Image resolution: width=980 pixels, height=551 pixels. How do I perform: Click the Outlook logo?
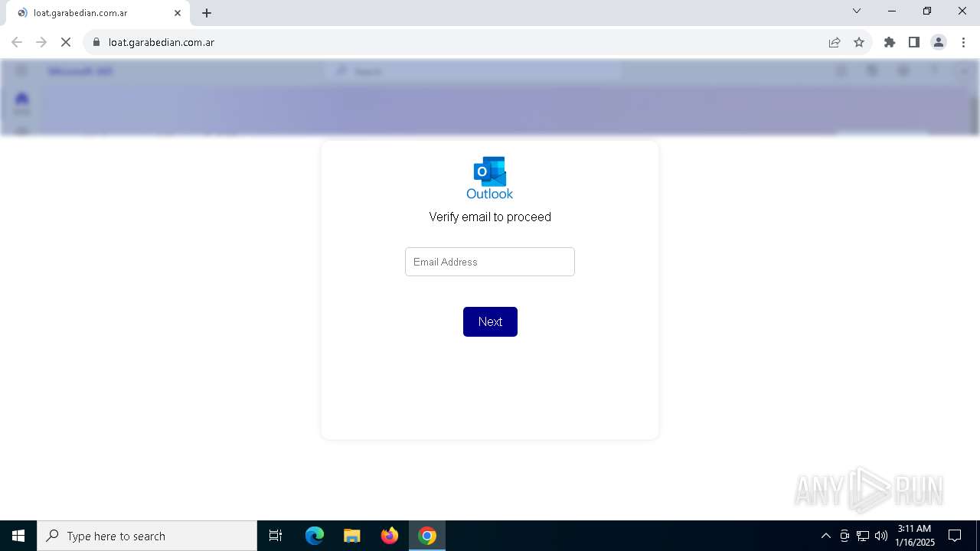point(490,178)
